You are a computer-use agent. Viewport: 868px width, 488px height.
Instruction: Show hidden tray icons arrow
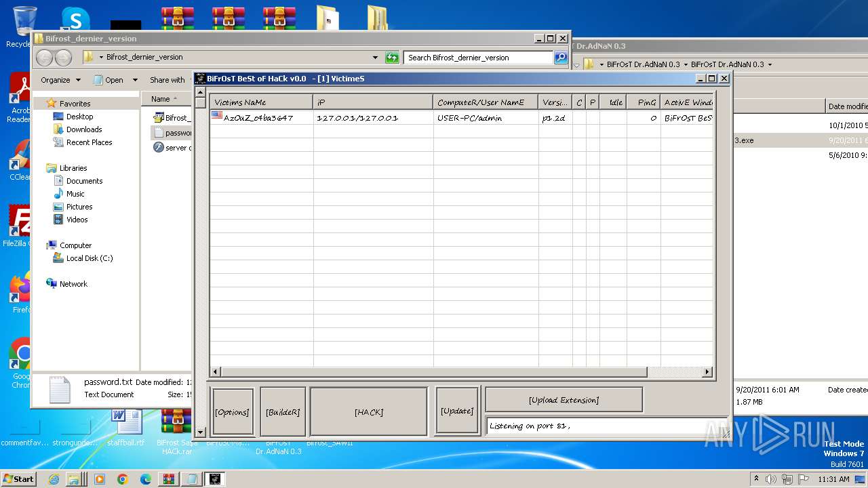[756, 479]
